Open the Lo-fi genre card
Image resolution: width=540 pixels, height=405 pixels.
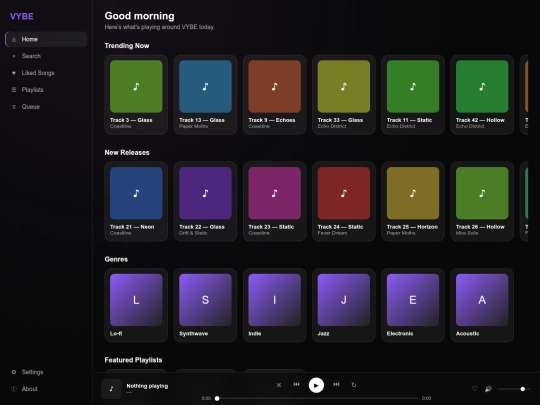point(136,305)
